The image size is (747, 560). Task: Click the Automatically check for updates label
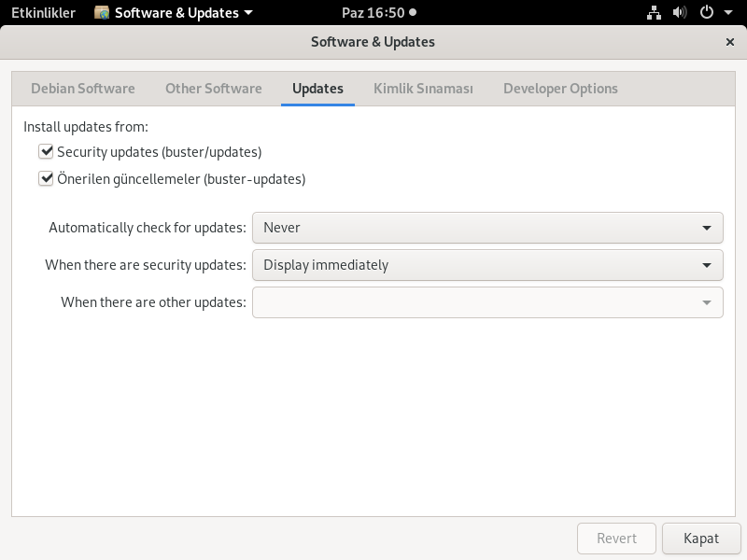[148, 228]
